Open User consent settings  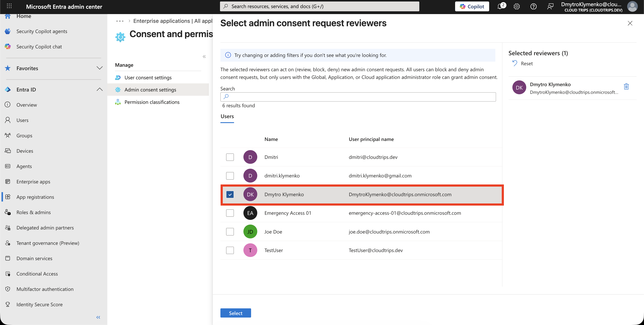(148, 77)
